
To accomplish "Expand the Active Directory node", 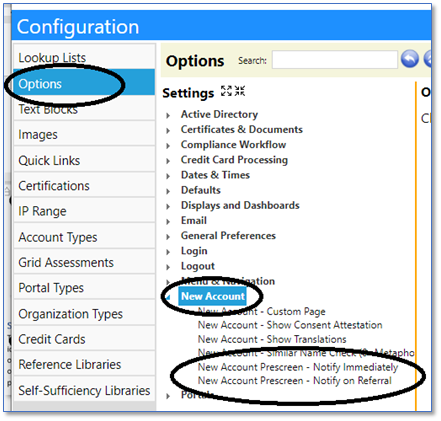I will (x=168, y=115).
